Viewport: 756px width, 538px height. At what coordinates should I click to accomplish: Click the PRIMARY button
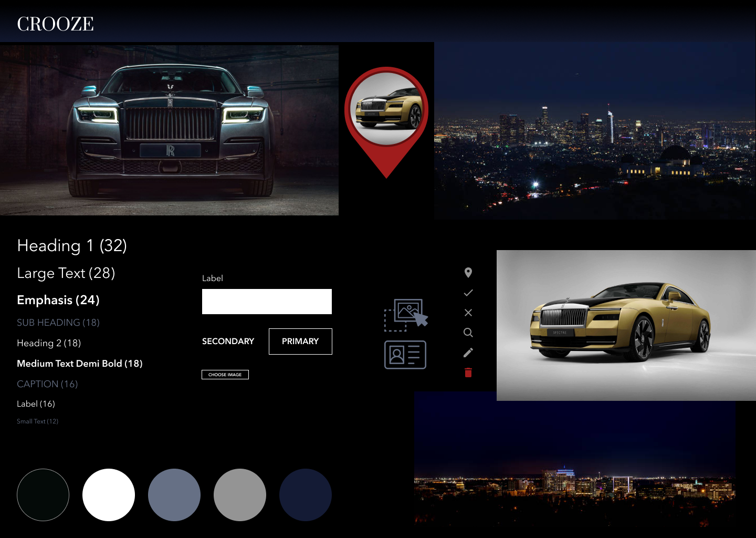pos(300,342)
